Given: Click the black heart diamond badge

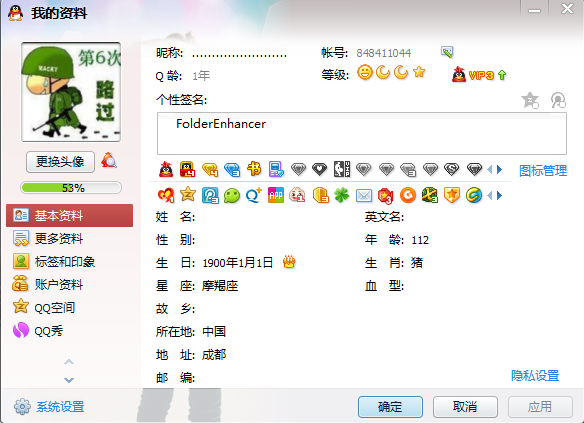Looking at the screenshot, I should pos(320,169).
